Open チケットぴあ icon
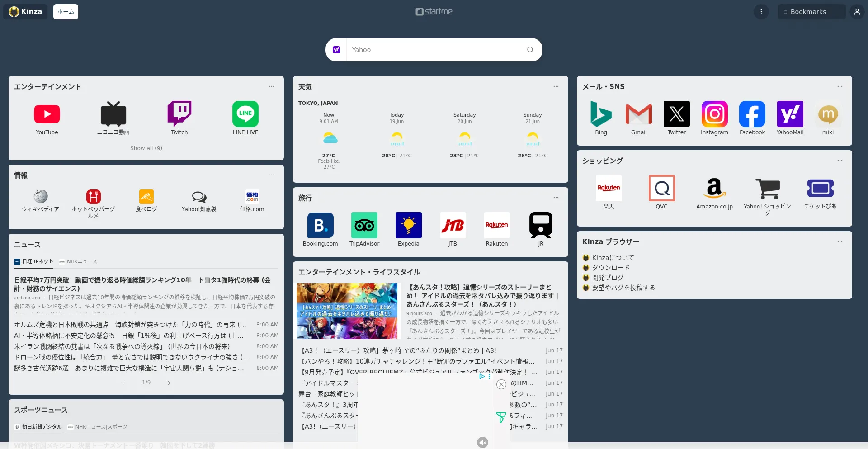 pyautogui.click(x=821, y=188)
